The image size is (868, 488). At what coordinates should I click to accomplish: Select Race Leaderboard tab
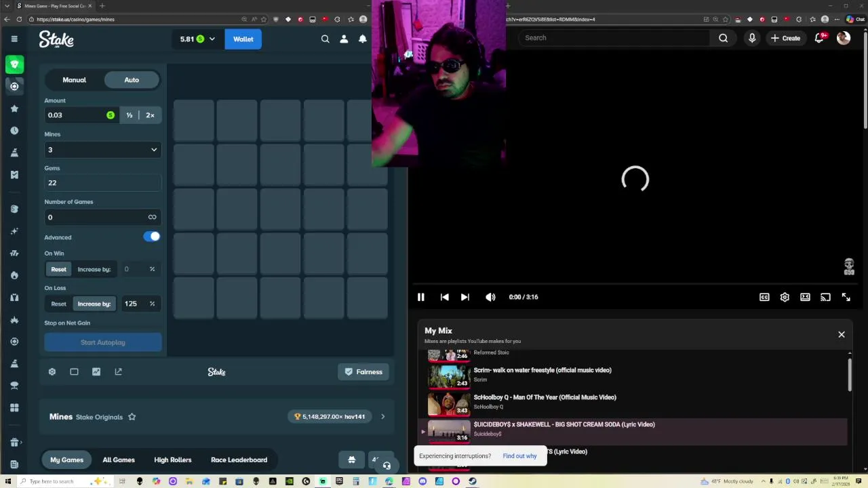point(239,460)
